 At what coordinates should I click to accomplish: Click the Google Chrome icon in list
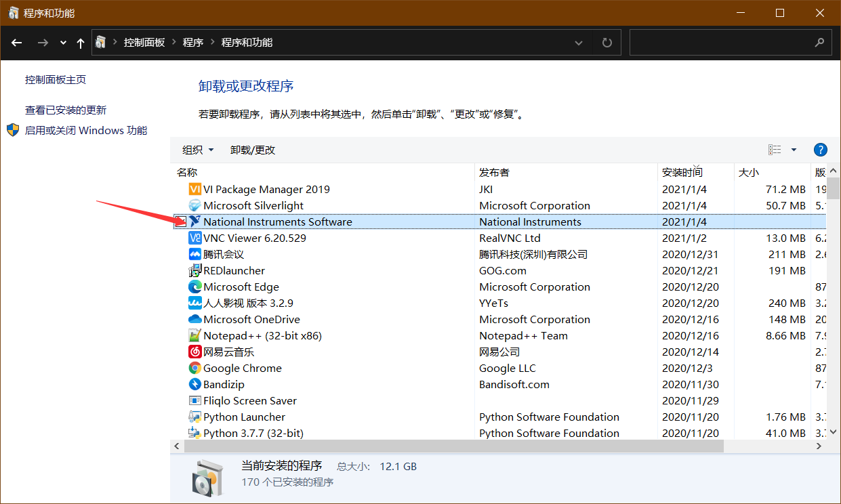click(194, 368)
